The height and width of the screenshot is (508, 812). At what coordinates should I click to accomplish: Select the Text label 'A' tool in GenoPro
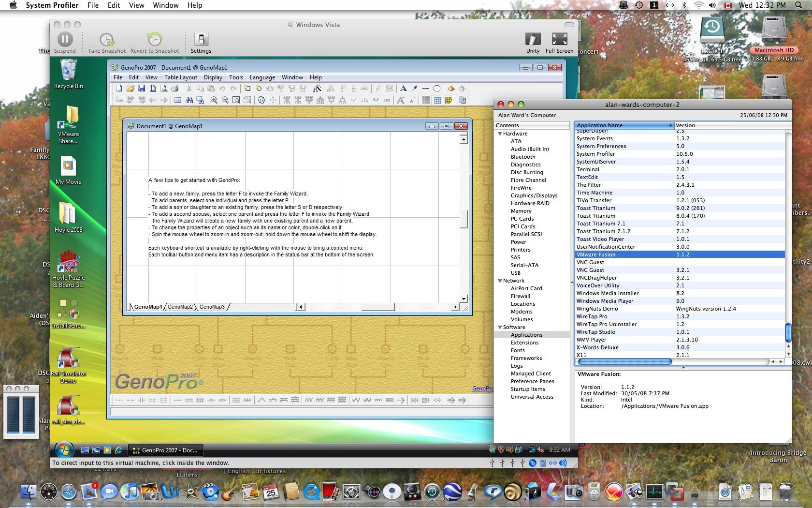(x=403, y=89)
